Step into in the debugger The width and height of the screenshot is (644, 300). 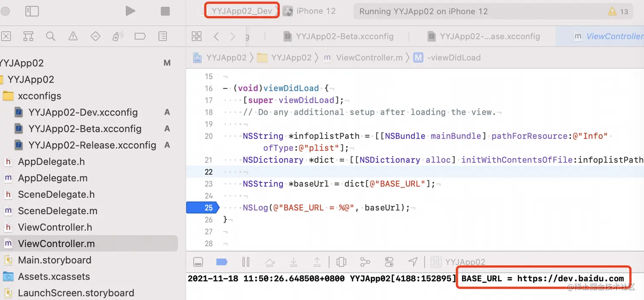pyautogui.click(x=293, y=262)
